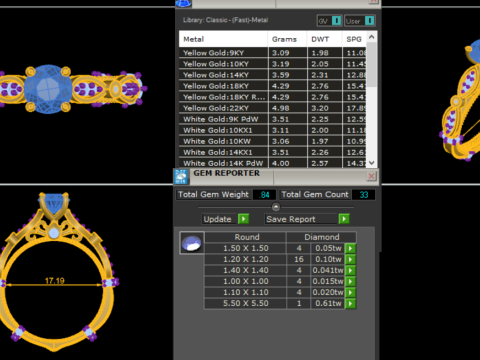Click the green arrow for 1.40 X 1.40
Screen dimensions: 480x360
click(x=350, y=270)
